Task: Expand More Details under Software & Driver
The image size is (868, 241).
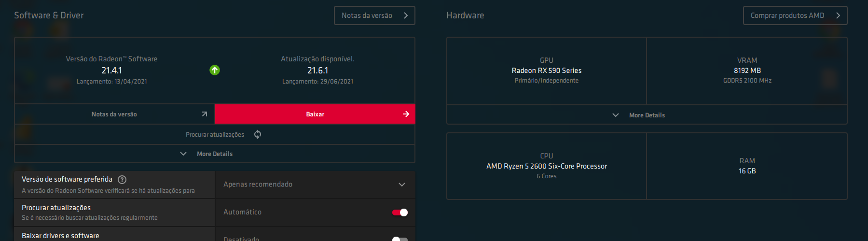Action: pyautogui.click(x=215, y=154)
